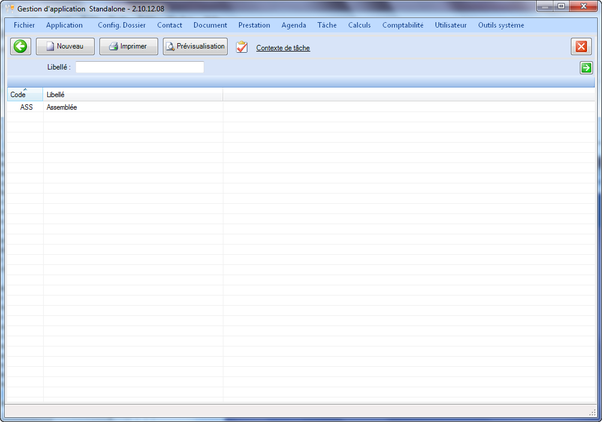The height and width of the screenshot is (422, 602).
Task: Open the Application menu
Action: (x=64, y=25)
